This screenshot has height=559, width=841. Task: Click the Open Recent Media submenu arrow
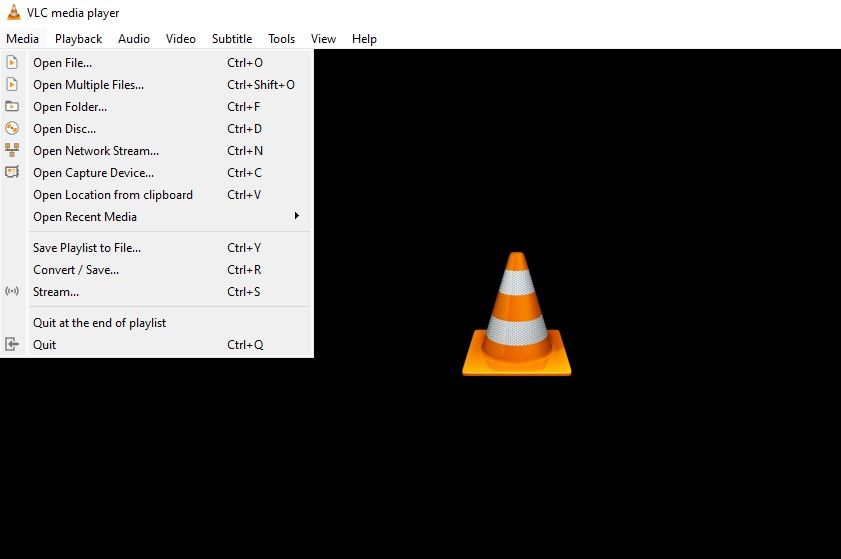(297, 216)
